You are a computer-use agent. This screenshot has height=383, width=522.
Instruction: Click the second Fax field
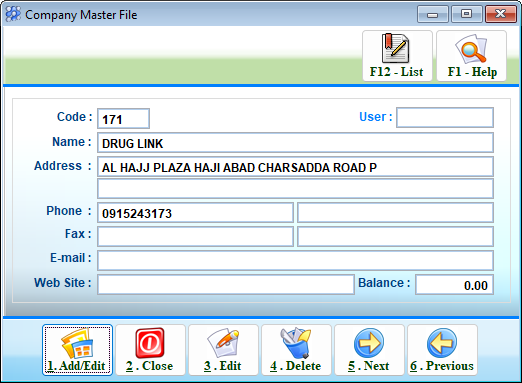pyautogui.click(x=395, y=236)
